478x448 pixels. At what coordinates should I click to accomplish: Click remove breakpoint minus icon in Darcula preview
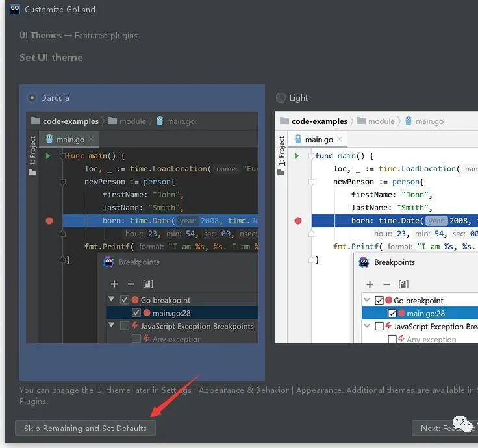(x=131, y=284)
